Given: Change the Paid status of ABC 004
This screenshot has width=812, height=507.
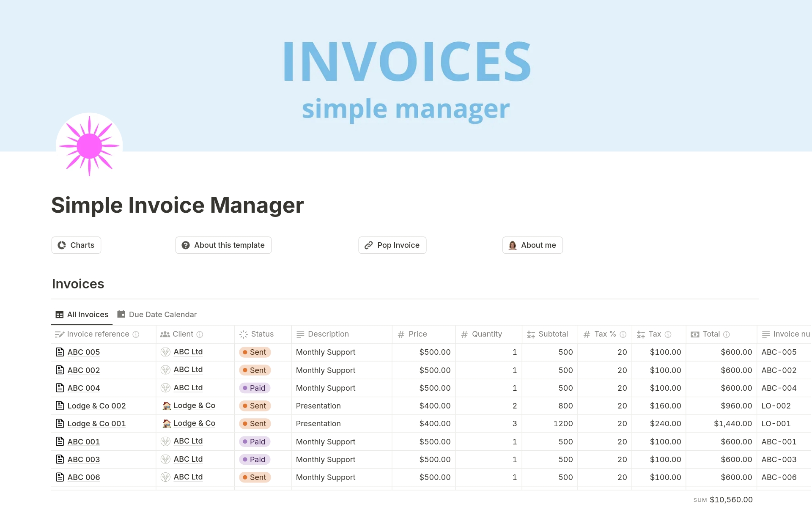Looking at the screenshot, I should click(255, 388).
